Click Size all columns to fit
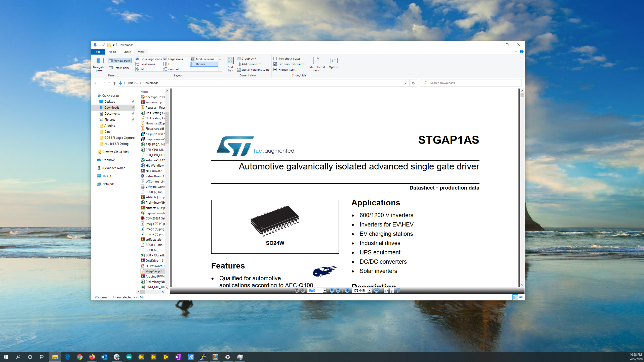 pos(253,70)
